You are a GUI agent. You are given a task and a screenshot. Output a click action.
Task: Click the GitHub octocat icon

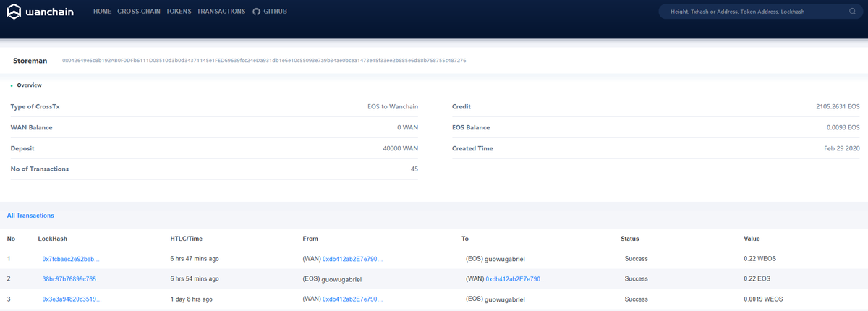pos(256,12)
